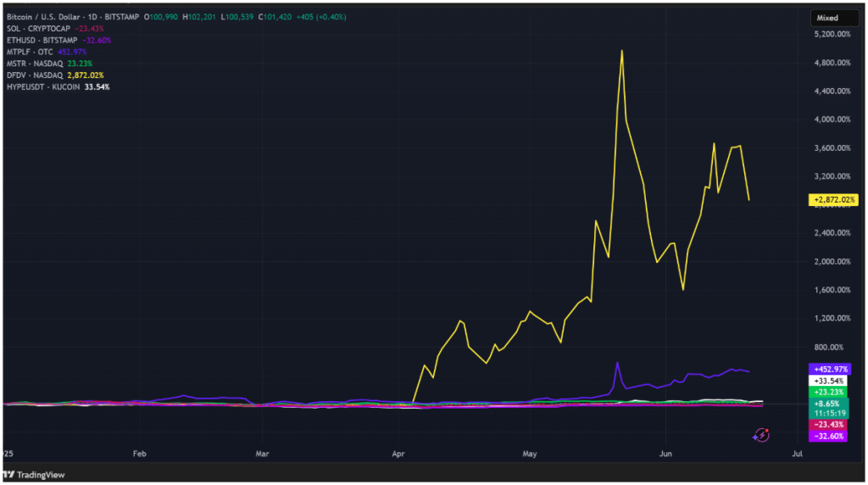Click the Apr label on time axis
Viewport: 868px width, 485px height.
pos(398,454)
